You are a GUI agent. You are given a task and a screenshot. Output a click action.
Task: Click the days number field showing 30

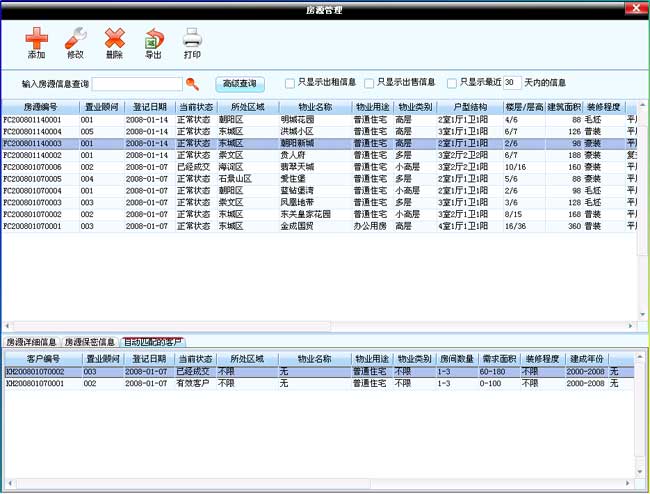pyautogui.click(x=511, y=83)
